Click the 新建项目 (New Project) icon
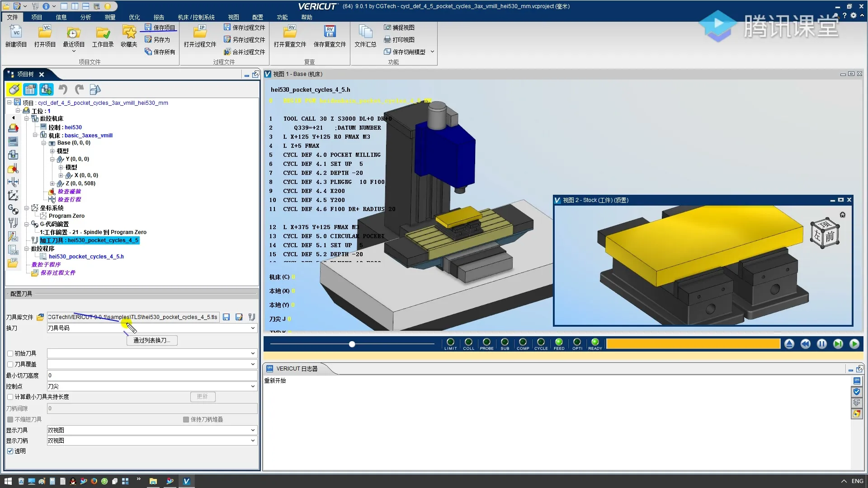The image size is (868, 488). (16, 32)
